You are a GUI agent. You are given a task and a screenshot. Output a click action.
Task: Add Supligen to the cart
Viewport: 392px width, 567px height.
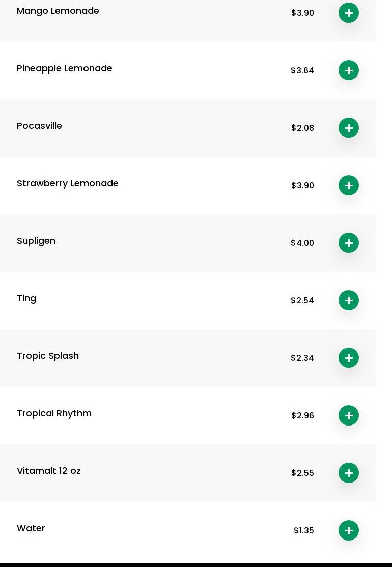pos(349,243)
